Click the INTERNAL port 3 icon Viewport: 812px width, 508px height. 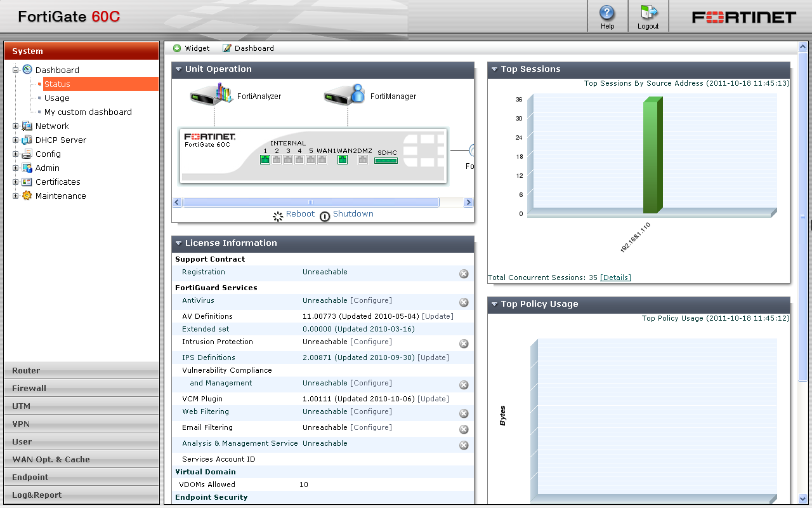point(288,160)
